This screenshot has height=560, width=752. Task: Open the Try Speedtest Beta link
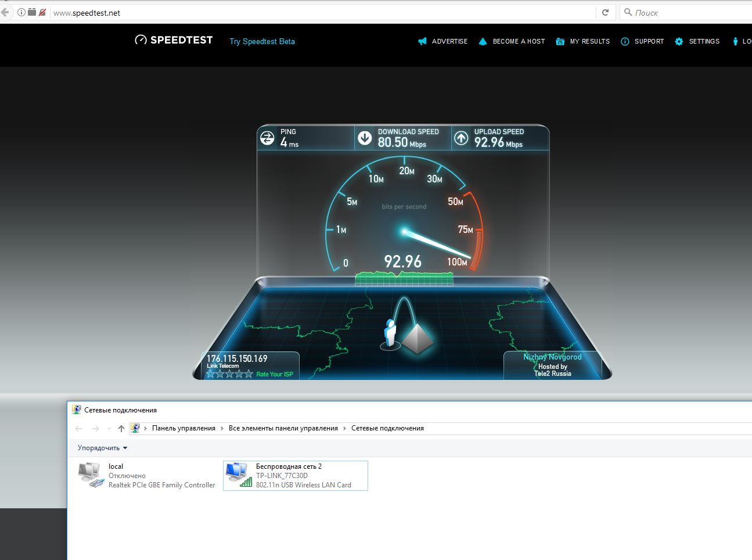pyautogui.click(x=262, y=41)
